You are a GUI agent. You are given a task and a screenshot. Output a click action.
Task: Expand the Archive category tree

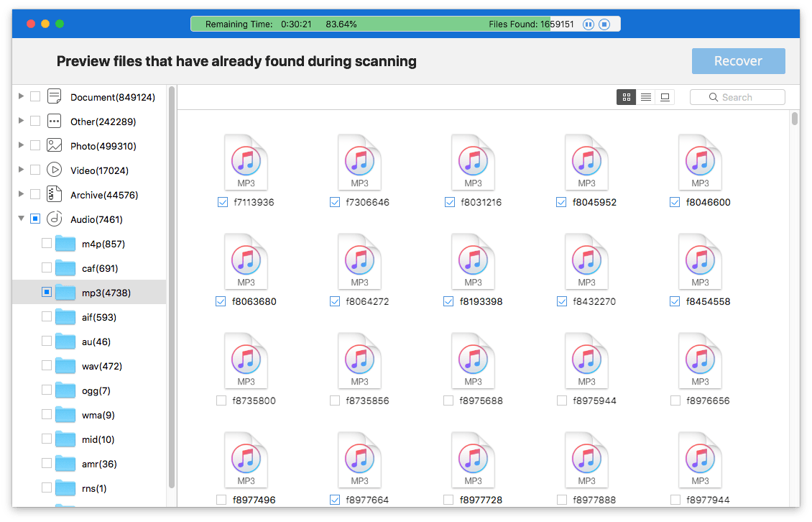pyautogui.click(x=22, y=193)
